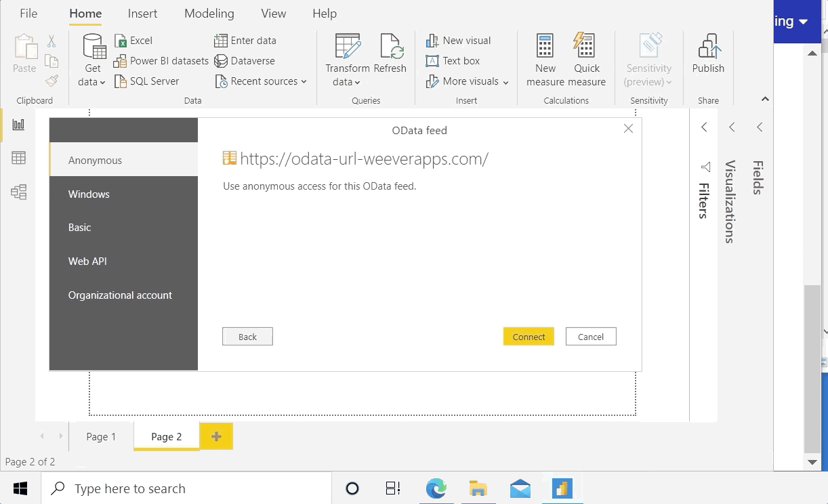This screenshot has width=828, height=504.
Task: Open Get data dropdown arrow
Action: point(102,83)
